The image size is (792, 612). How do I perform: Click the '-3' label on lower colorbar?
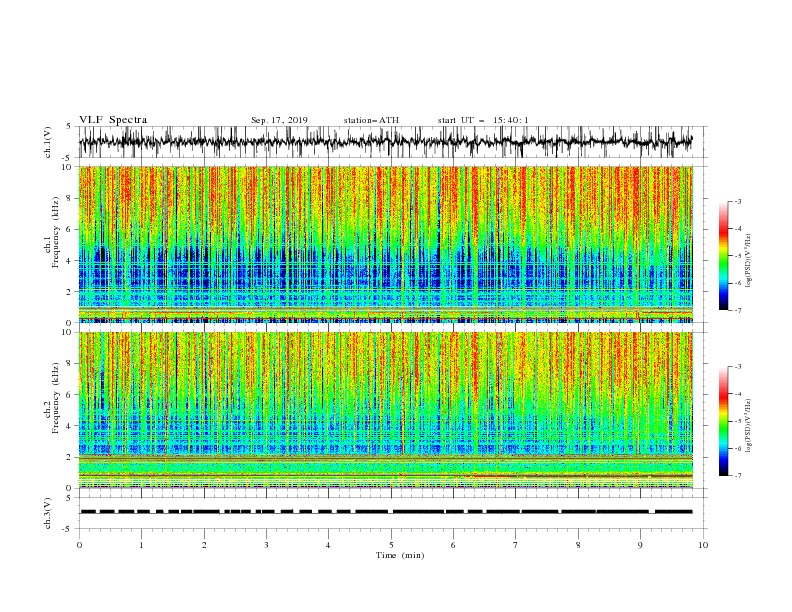tap(736, 367)
